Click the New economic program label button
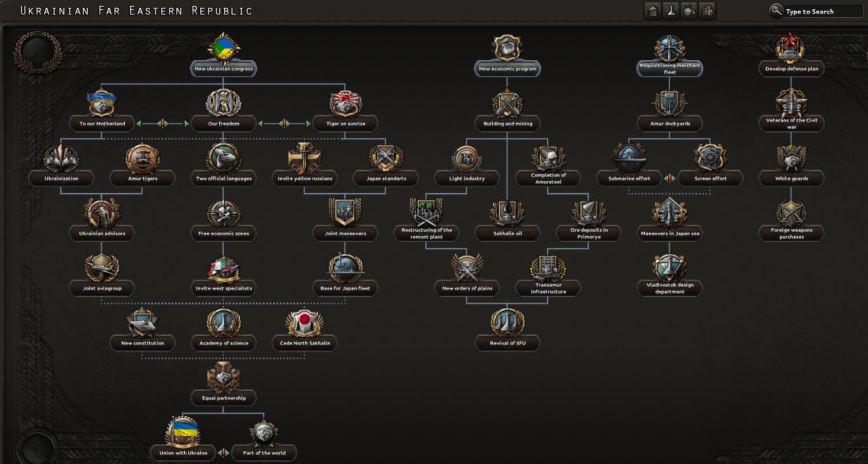Image resolution: width=868 pixels, height=464 pixels. pos(507,69)
